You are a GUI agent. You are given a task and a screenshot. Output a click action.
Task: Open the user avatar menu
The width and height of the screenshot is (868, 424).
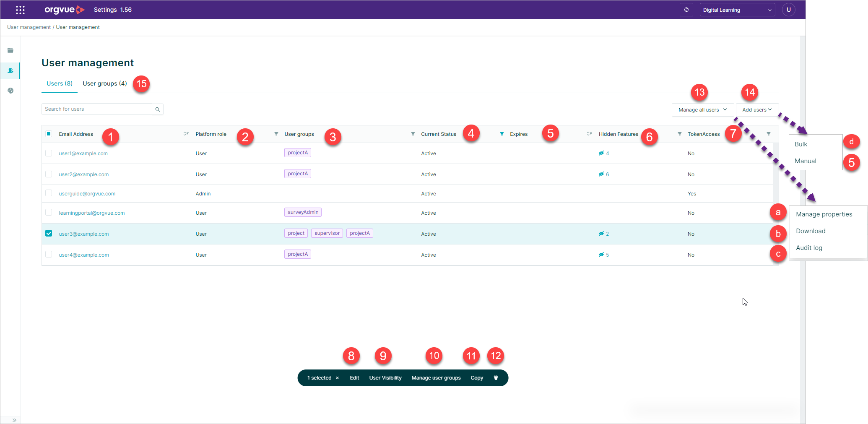[788, 10]
